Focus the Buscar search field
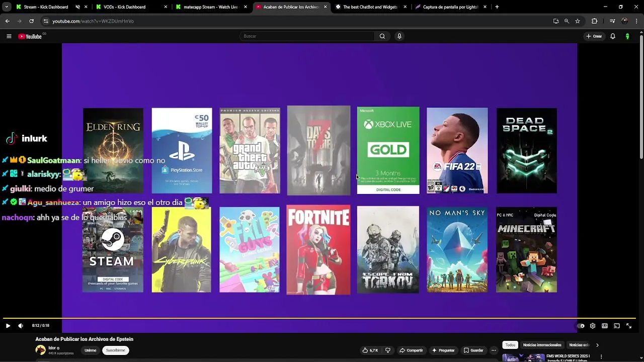This screenshot has height=362, width=644. (x=307, y=36)
